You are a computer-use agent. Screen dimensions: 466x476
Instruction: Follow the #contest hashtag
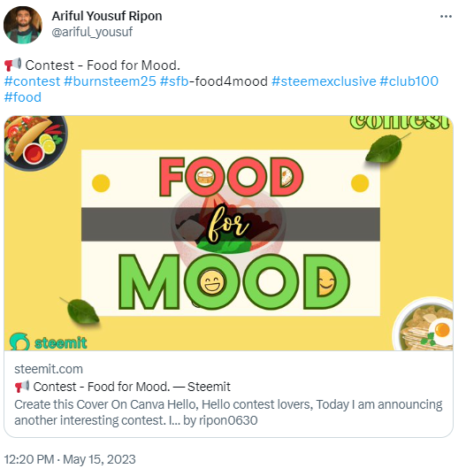(32, 81)
